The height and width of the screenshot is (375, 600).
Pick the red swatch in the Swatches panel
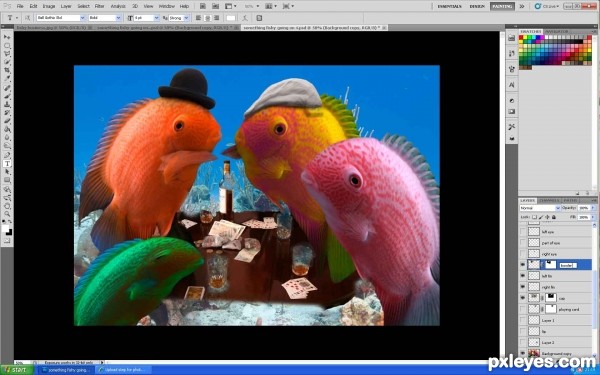tap(521, 38)
